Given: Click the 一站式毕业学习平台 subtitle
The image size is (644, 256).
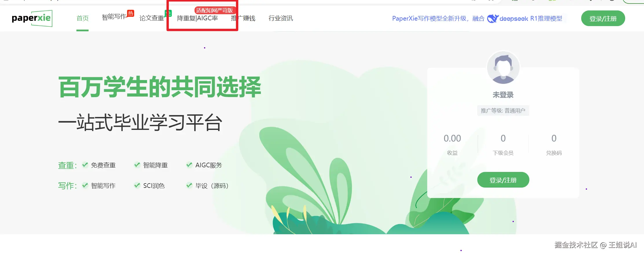Looking at the screenshot, I should [x=140, y=122].
